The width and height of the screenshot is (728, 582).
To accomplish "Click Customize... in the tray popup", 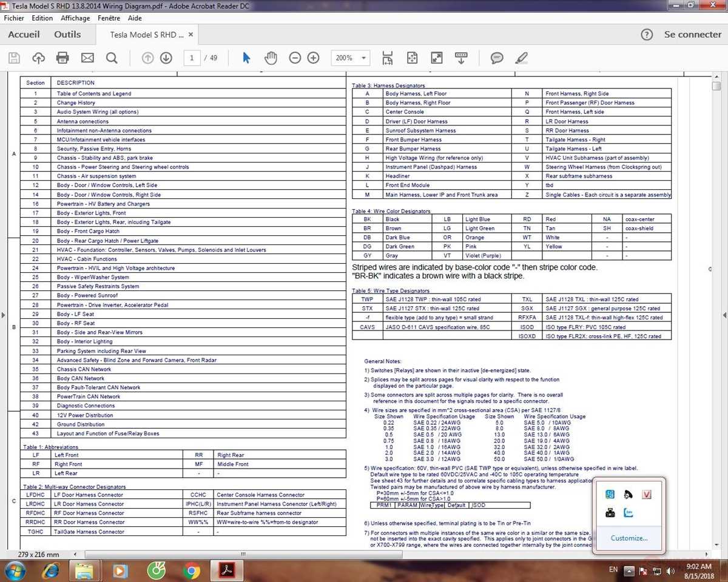I will point(629,538).
